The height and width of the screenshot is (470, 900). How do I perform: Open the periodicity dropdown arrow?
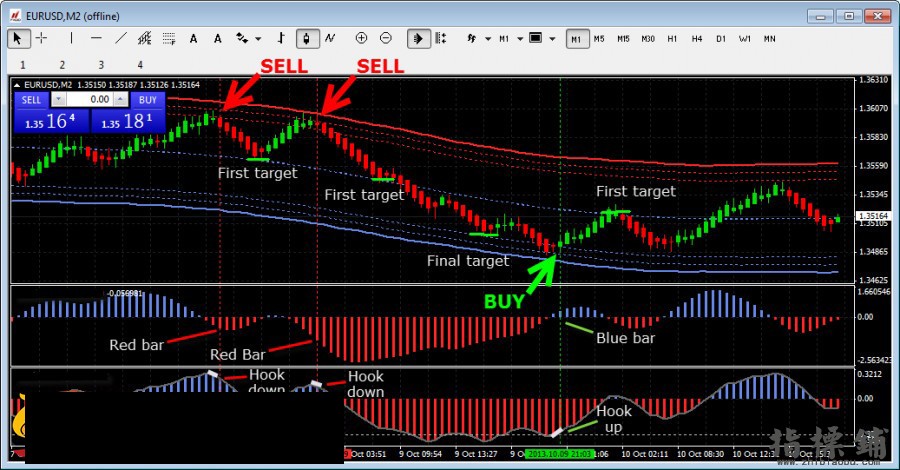pyautogui.click(x=520, y=39)
